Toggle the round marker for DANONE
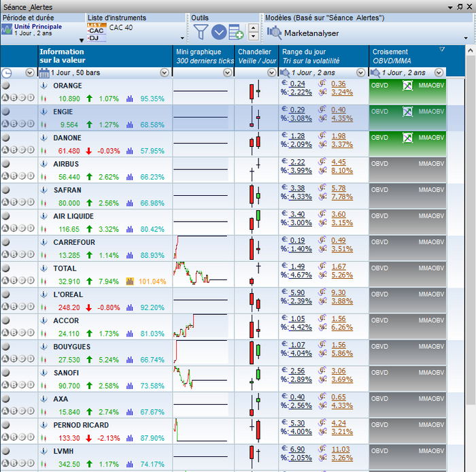This screenshot has height=472, width=476. 5,138
